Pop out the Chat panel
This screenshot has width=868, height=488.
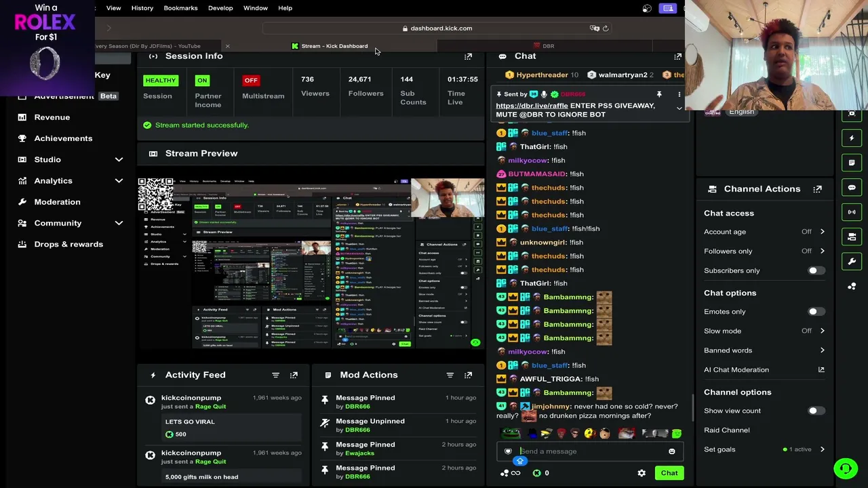677,56
